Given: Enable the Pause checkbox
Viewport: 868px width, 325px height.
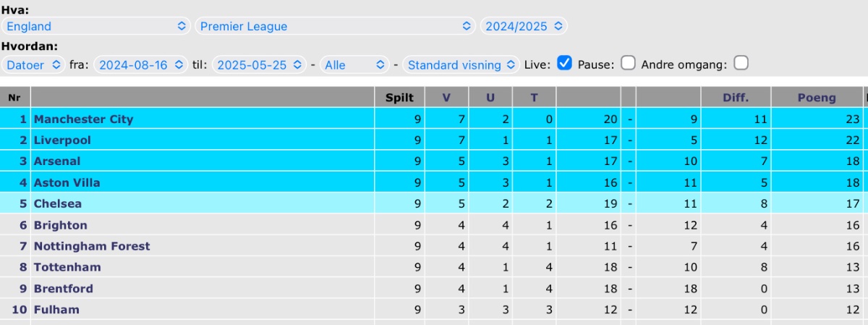Looking at the screenshot, I should click(x=628, y=63).
